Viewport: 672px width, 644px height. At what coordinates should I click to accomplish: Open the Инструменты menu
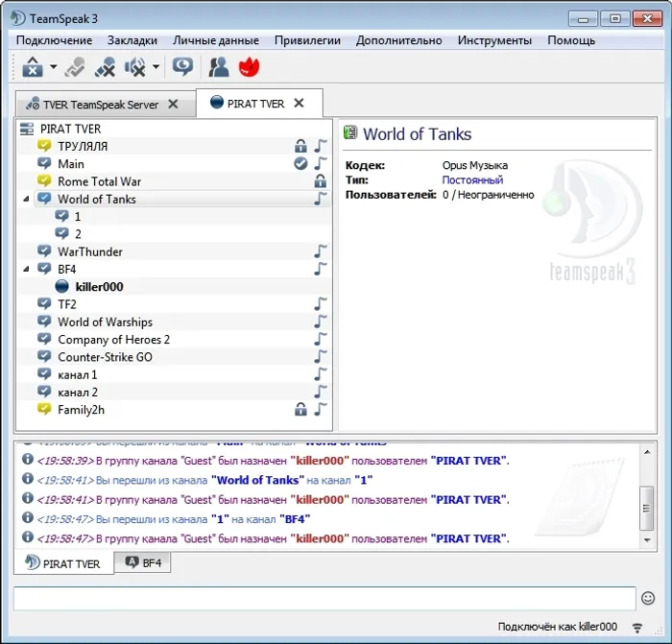point(494,40)
